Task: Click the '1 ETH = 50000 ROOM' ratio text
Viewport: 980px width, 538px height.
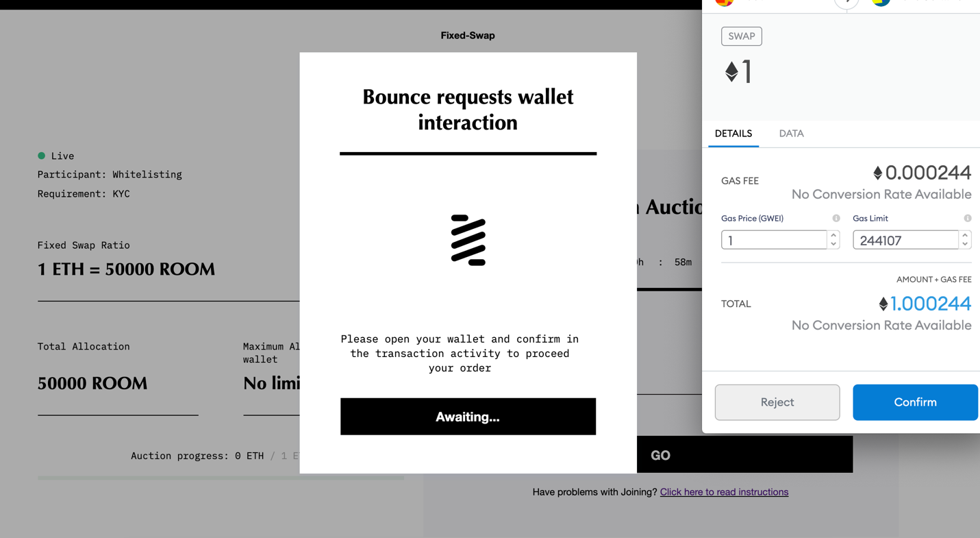Action: (x=126, y=269)
